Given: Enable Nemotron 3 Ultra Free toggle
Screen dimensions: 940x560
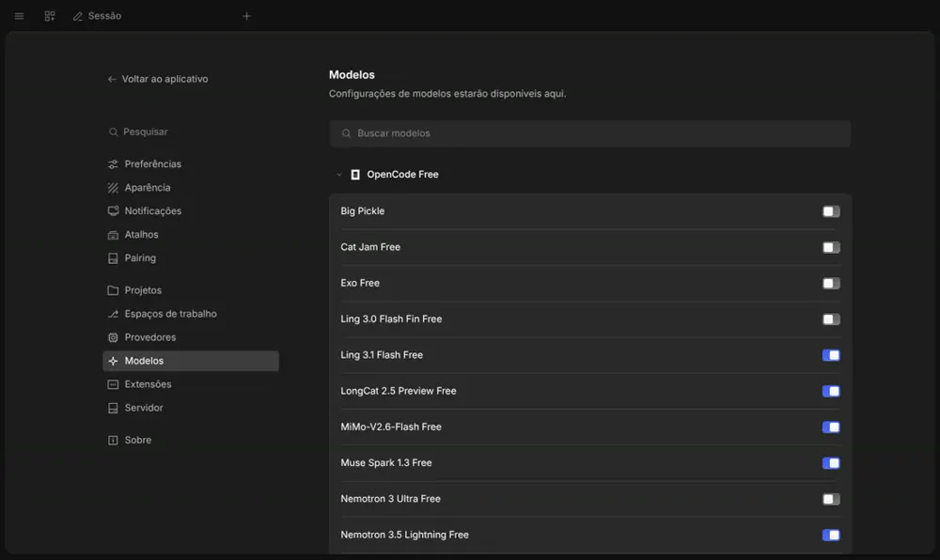Looking at the screenshot, I should 831,499.
